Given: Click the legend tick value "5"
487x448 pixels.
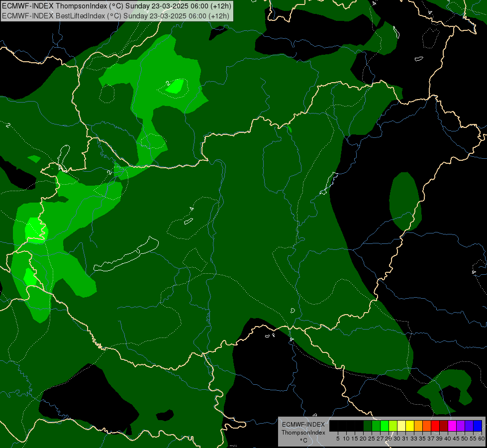Looking at the screenshot, I should (338, 439).
